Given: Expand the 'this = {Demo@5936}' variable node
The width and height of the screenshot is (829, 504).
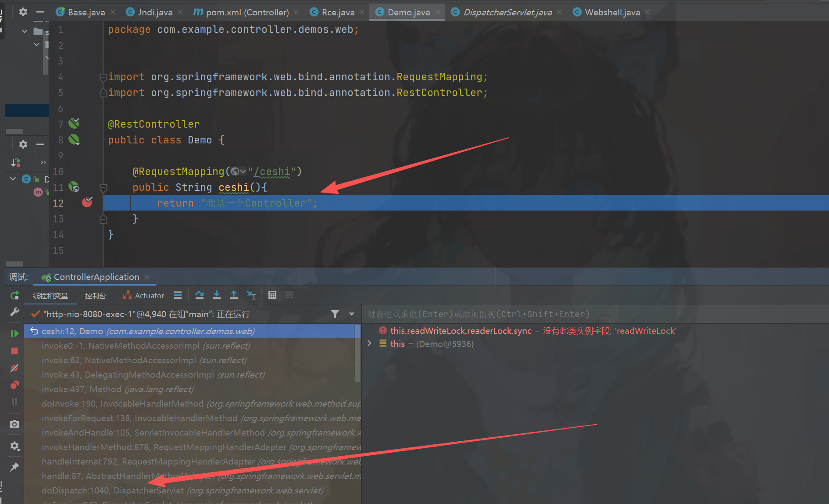Looking at the screenshot, I should click(x=370, y=343).
